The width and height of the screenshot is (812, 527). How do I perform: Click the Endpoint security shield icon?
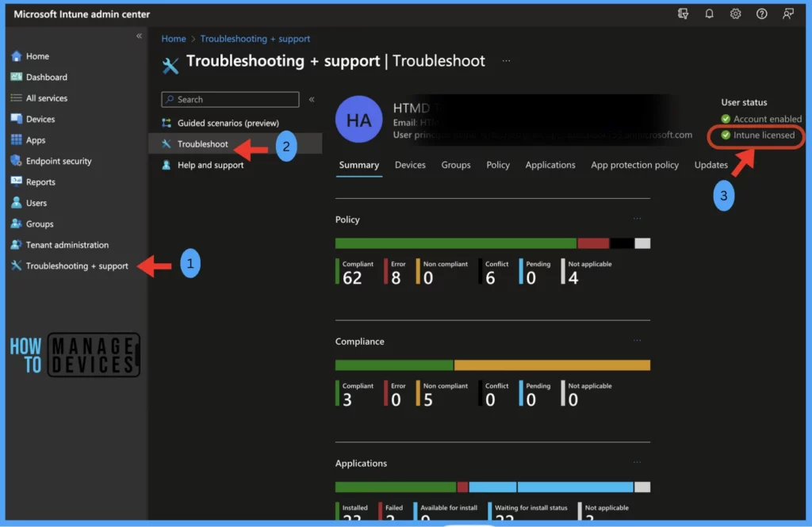point(17,161)
